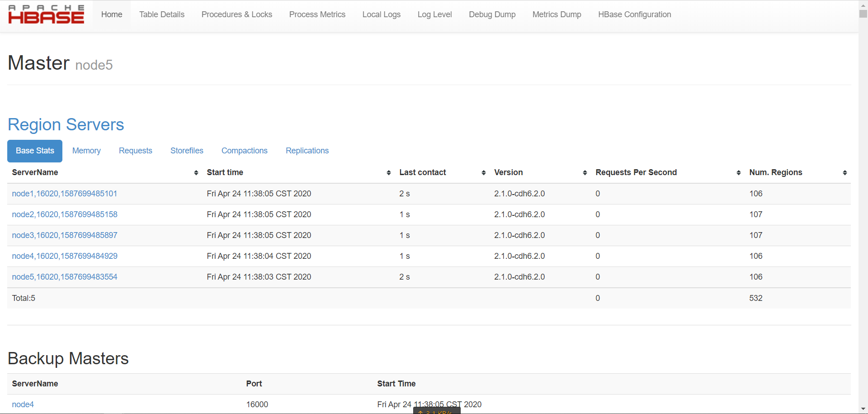This screenshot has width=868, height=414.
Task: View the HBase Configuration
Action: [635, 14]
